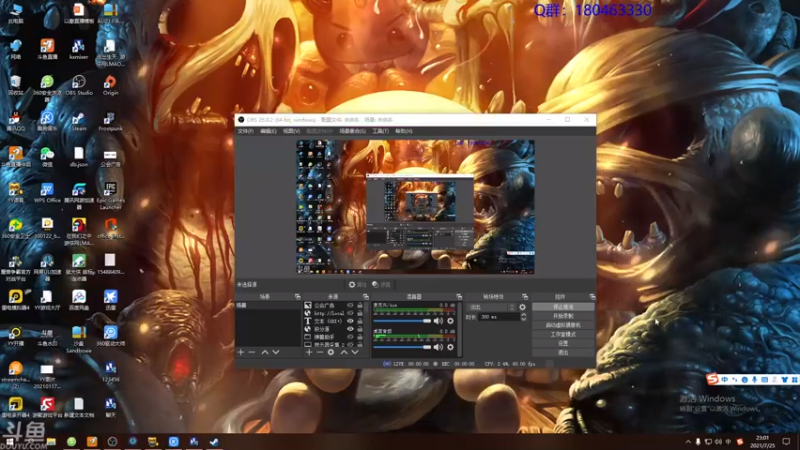Increase transition duration with up arrow
This screenshot has height=450, width=800.
click(x=523, y=315)
